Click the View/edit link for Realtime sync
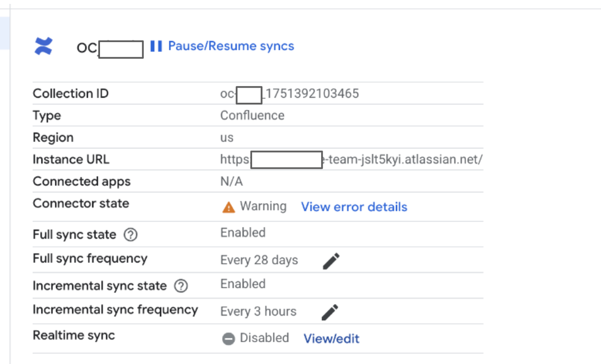Viewport: 601px width, 364px height. point(331,338)
